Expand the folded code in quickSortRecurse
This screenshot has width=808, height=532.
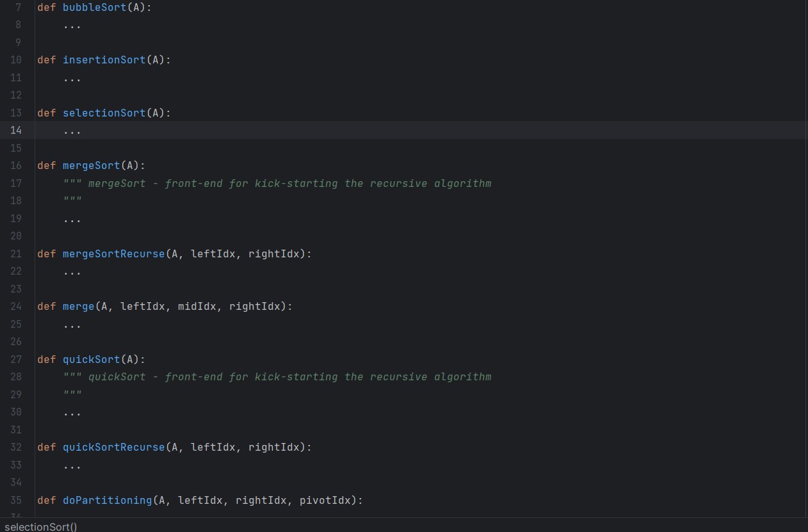(72, 465)
